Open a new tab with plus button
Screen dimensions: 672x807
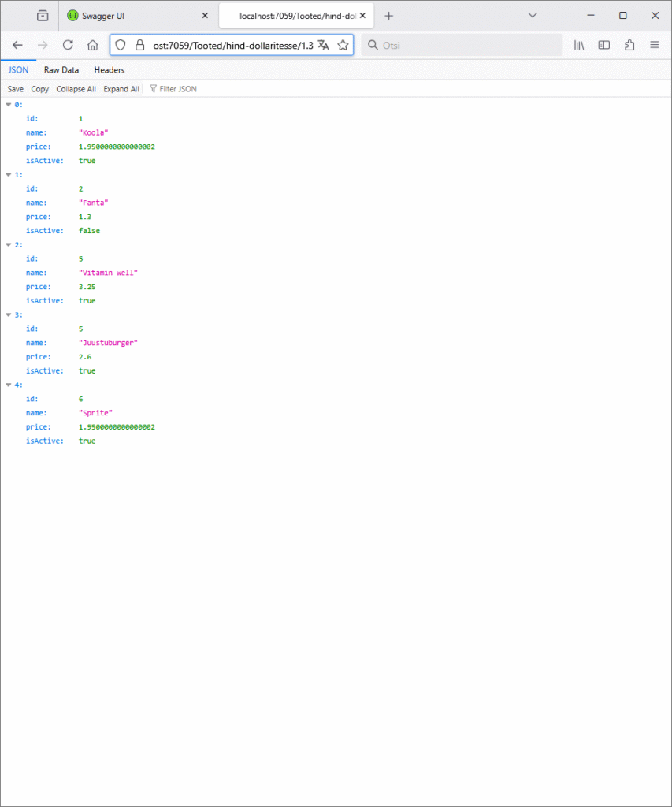click(388, 16)
